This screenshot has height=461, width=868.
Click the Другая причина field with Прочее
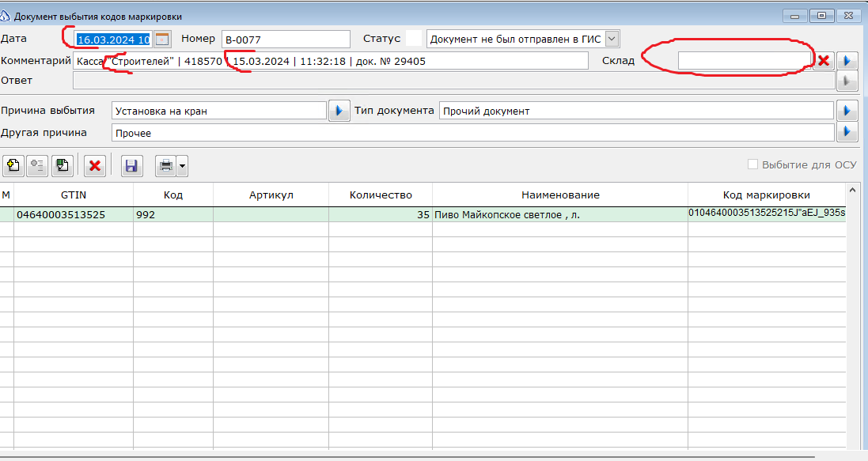pos(472,133)
